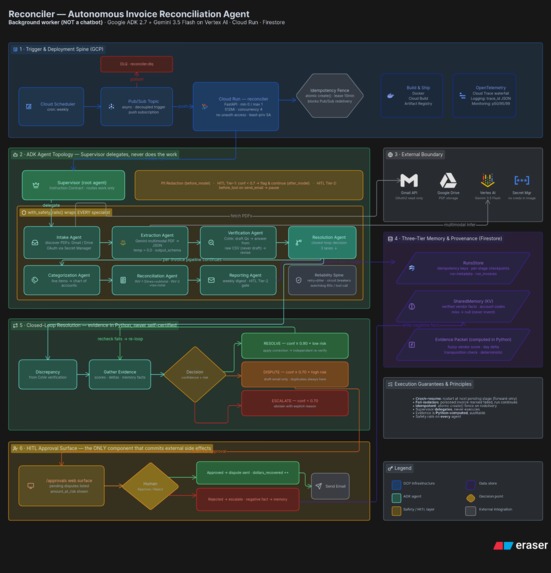551x573 pixels.
Task: Click the Supervisor root agent crown icon
Action: click(36, 185)
